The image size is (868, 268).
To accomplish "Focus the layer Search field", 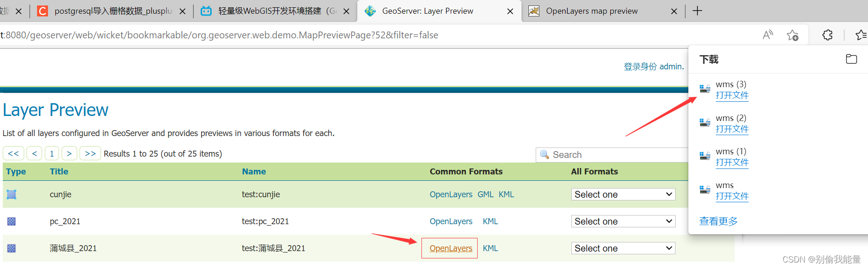I will pyautogui.click(x=612, y=155).
